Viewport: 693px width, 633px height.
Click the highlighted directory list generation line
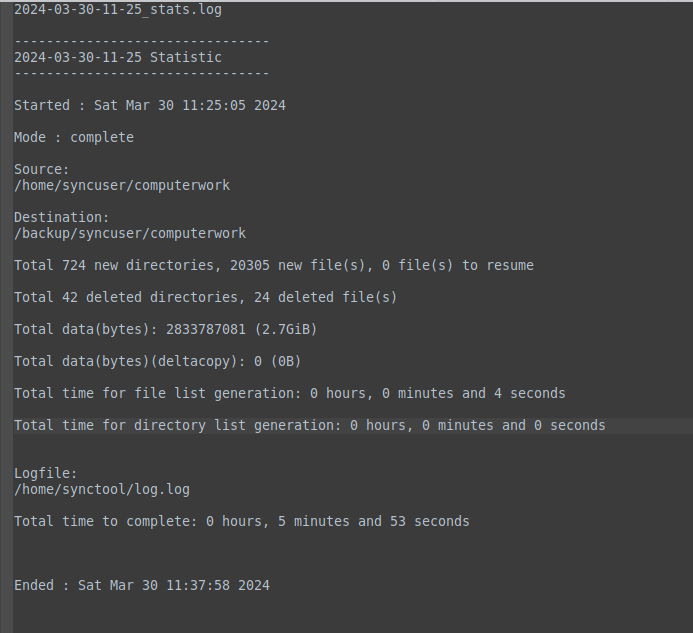coord(310,425)
